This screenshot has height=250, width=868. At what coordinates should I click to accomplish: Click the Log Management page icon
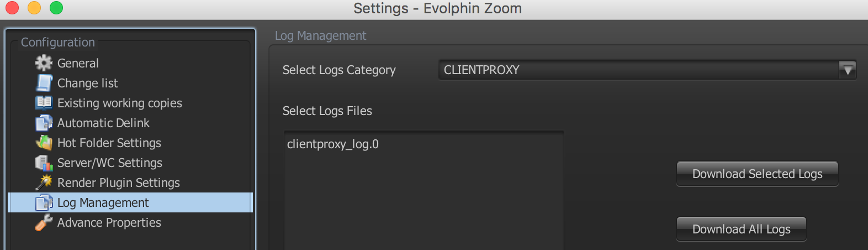(x=44, y=202)
